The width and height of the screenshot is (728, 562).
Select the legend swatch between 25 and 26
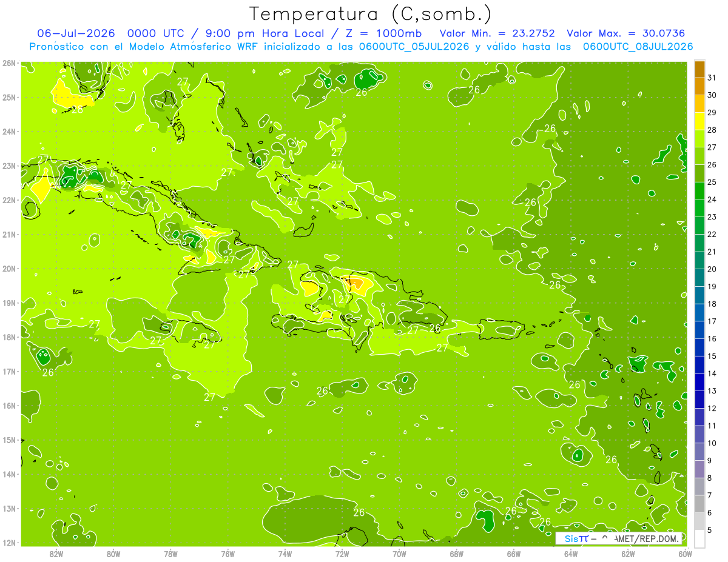(x=699, y=173)
